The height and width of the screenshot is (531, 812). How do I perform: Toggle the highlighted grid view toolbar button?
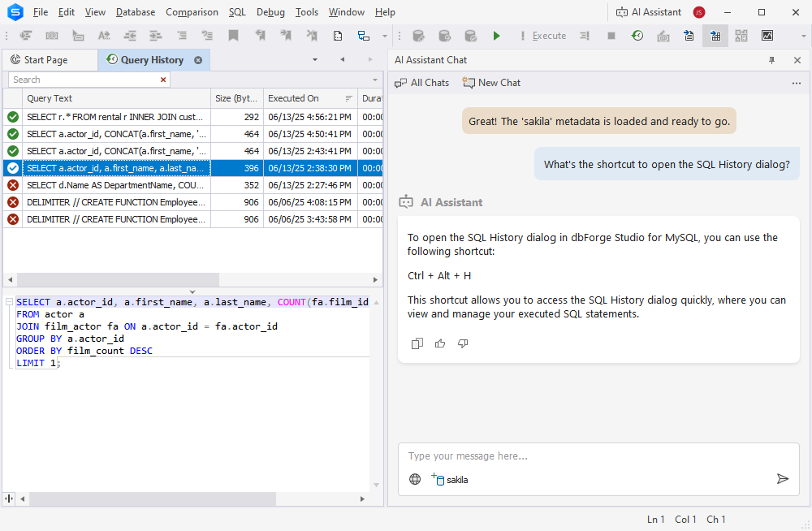point(715,36)
